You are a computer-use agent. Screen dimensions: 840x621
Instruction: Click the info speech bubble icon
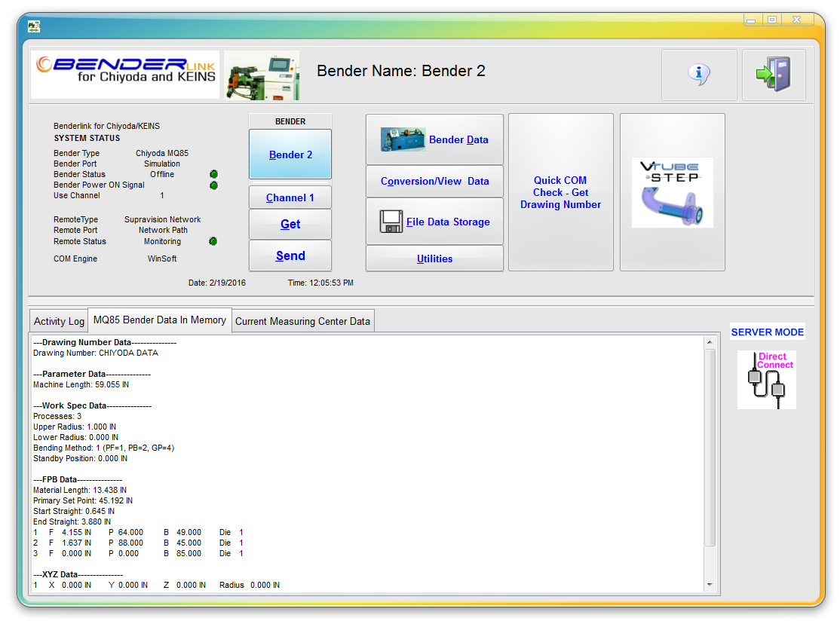[x=699, y=75]
